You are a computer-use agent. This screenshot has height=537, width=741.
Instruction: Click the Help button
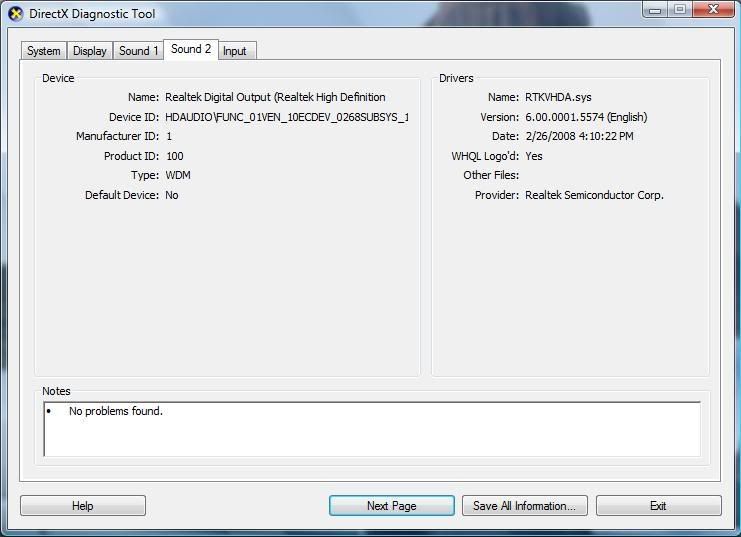click(x=83, y=506)
